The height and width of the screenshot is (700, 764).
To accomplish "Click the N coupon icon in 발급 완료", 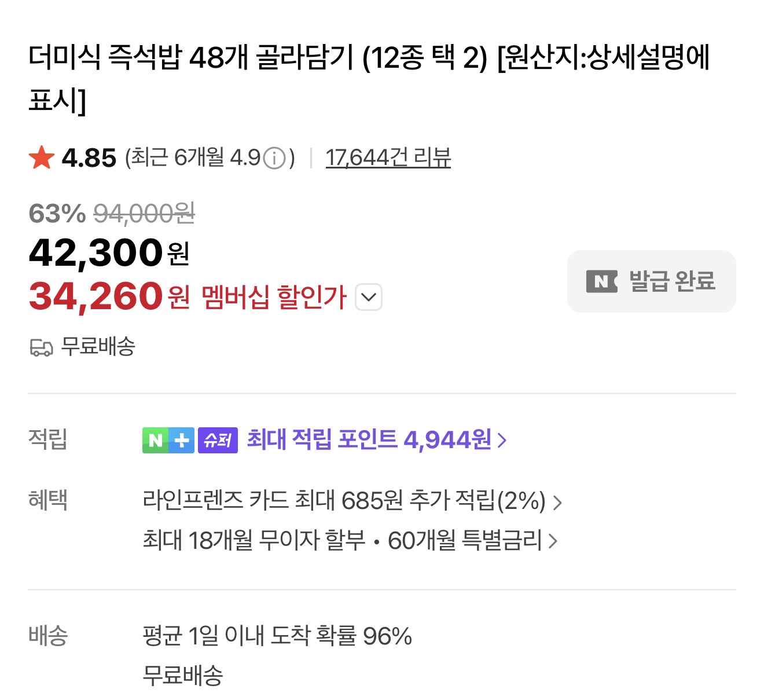I will (601, 281).
